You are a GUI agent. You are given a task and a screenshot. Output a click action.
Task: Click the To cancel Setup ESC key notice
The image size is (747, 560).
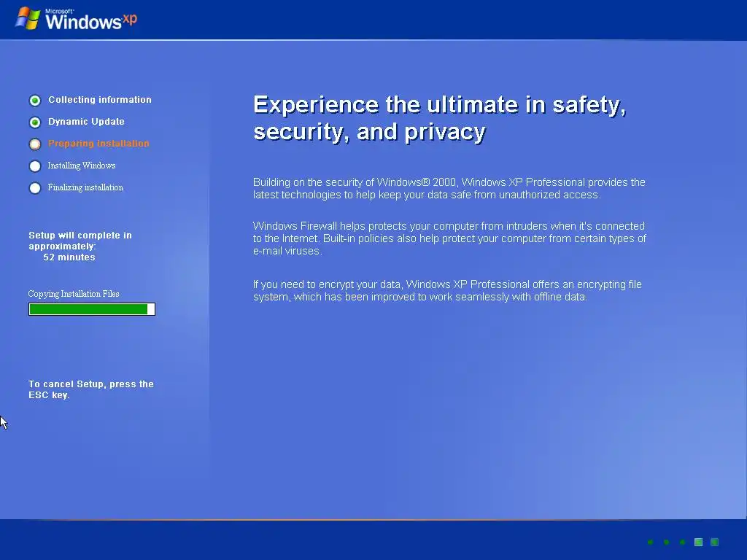click(x=91, y=389)
